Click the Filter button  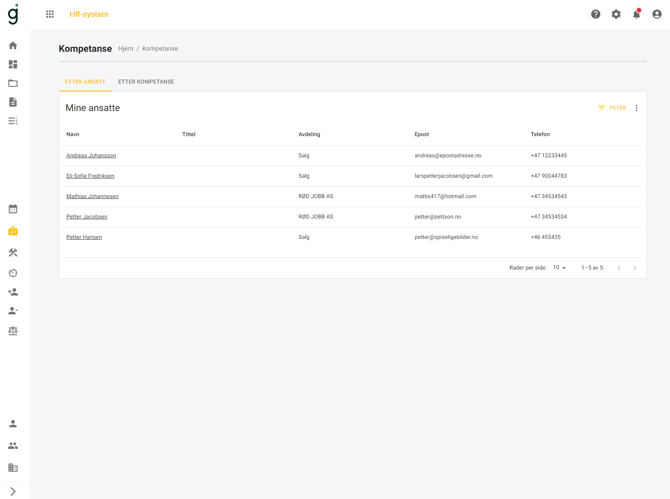612,108
